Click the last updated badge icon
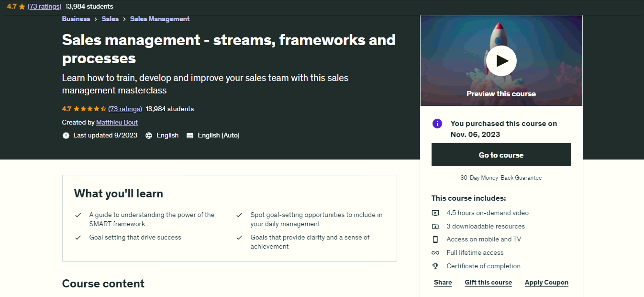Image resolution: width=644 pixels, height=297 pixels. pyautogui.click(x=66, y=136)
